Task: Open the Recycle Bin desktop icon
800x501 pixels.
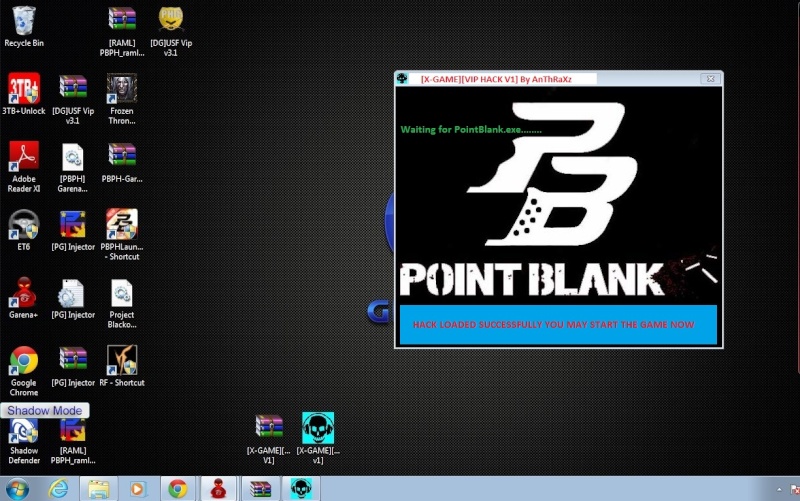Action: click(23, 20)
